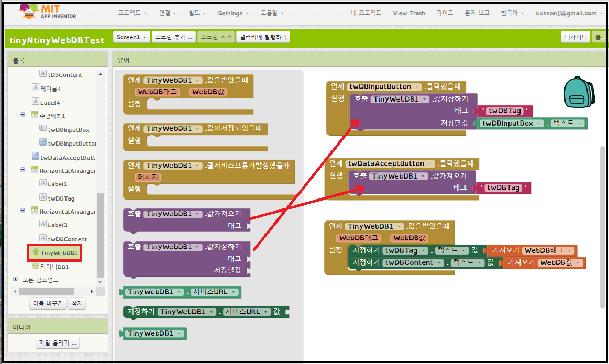Viewport: 609px width, 364px height.
Task: Select twDBTag label in tree
Action: 61,198
